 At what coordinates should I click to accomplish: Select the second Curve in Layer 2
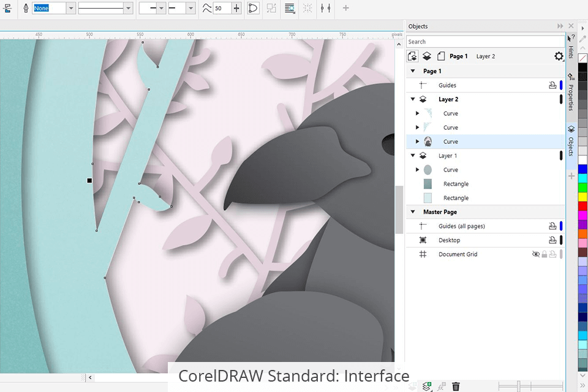pyautogui.click(x=486, y=127)
